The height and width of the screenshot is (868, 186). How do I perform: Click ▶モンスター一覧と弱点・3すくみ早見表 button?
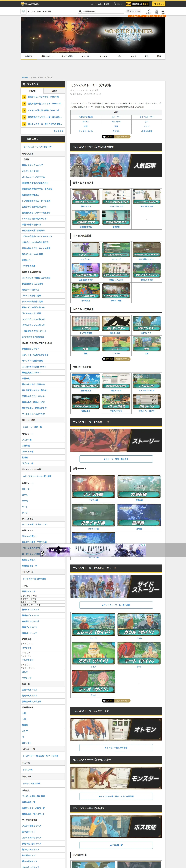coord(116,796)
